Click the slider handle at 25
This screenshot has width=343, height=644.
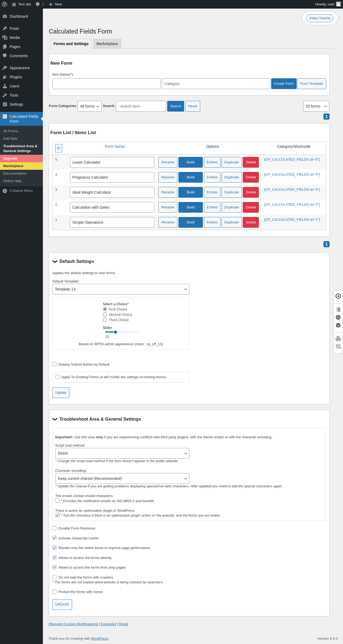(115, 332)
